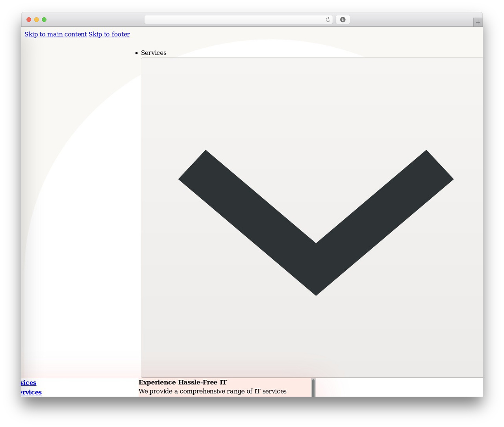
Task: Add a new tab with the plus button
Action: tap(478, 22)
